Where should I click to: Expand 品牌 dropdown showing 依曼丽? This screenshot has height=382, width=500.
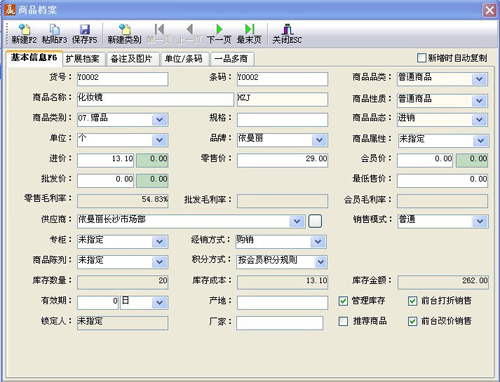[x=320, y=140]
